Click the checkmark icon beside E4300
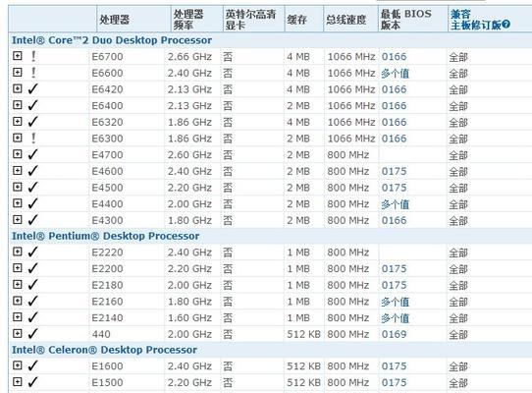The height and width of the screenshot is (393, 532). [x=33, y=220]
